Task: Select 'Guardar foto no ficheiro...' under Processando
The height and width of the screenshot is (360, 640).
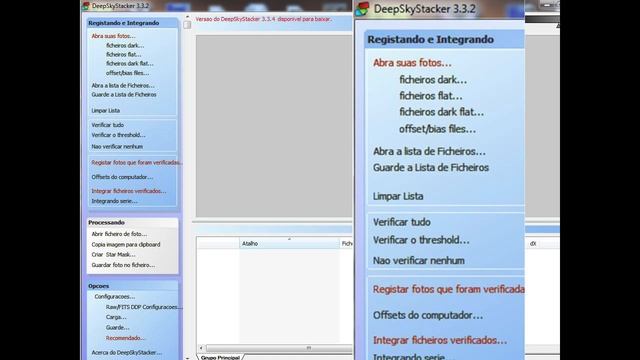Action: coord(123,265)
